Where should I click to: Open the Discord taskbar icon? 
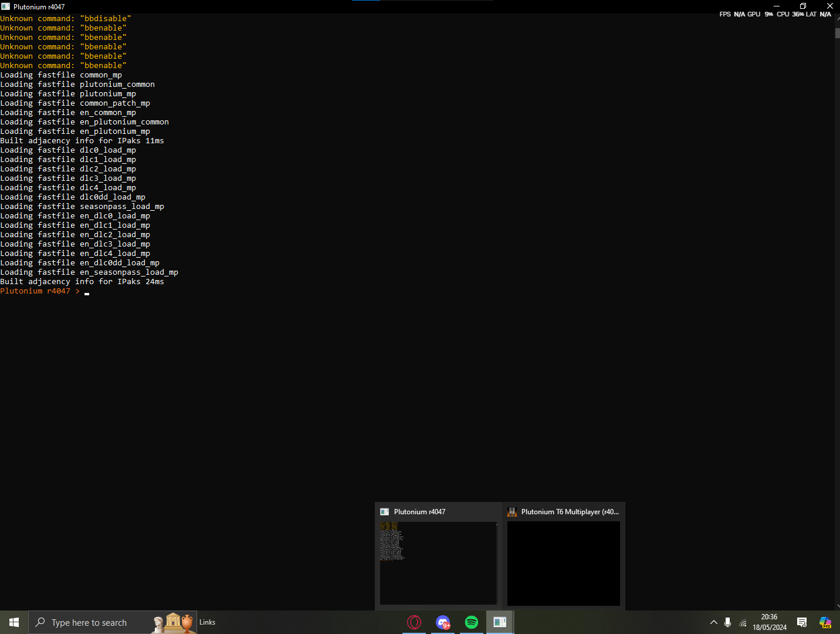(x=443, y=622)
